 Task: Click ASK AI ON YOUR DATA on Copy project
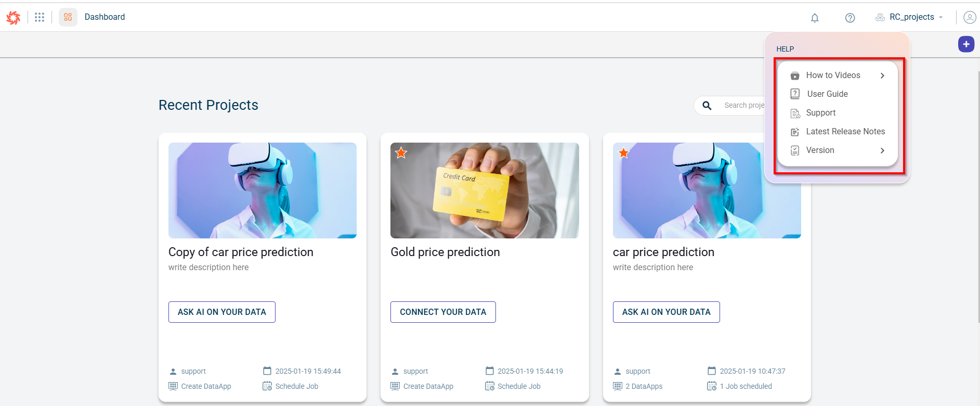point(222,312)
